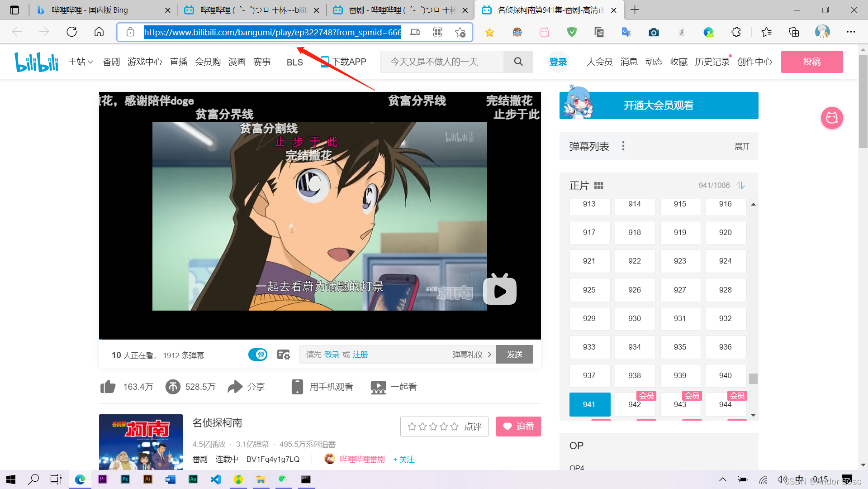Open 番剧 navigation item
The height and width of the screenshot is (489, 868).
click(x=111, y=62)
